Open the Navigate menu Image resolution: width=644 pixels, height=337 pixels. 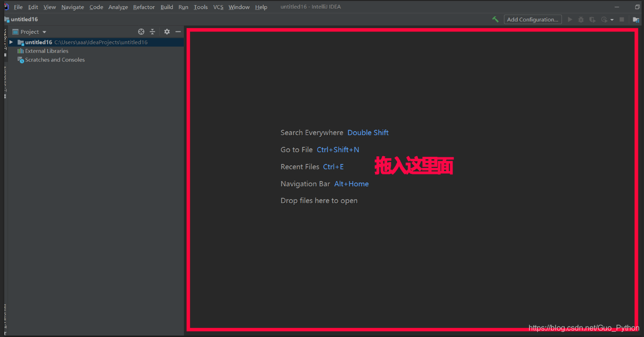point(73,7)
